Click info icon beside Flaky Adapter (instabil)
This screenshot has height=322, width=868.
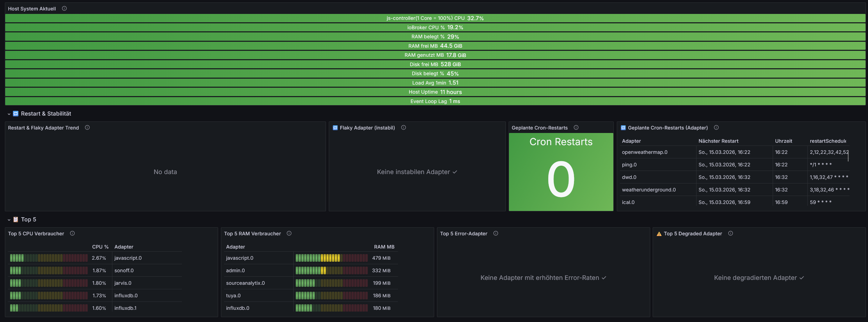point(404,128)
